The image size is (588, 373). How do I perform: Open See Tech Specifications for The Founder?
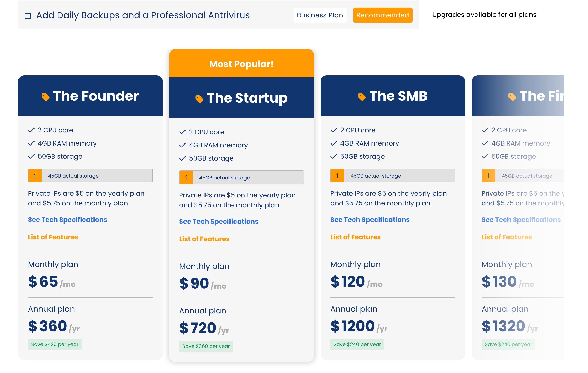click(x=67, y=220)
